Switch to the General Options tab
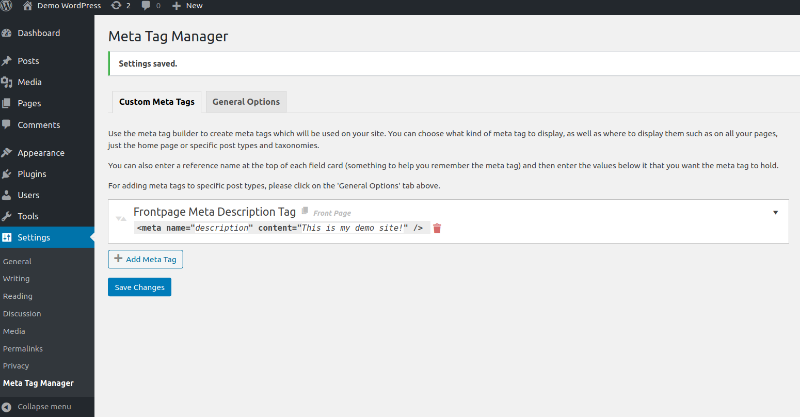The image size is (800, 417). (246, 102)
